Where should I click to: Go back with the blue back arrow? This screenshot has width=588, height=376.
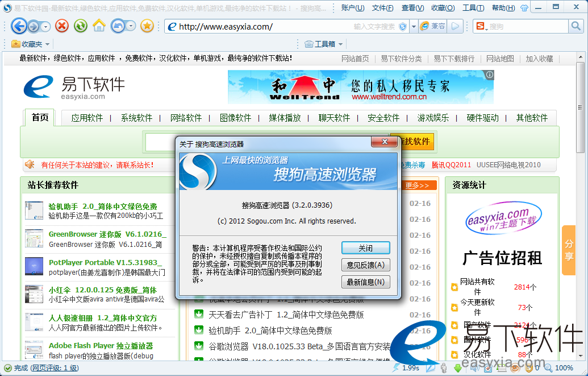click(19, 26)
